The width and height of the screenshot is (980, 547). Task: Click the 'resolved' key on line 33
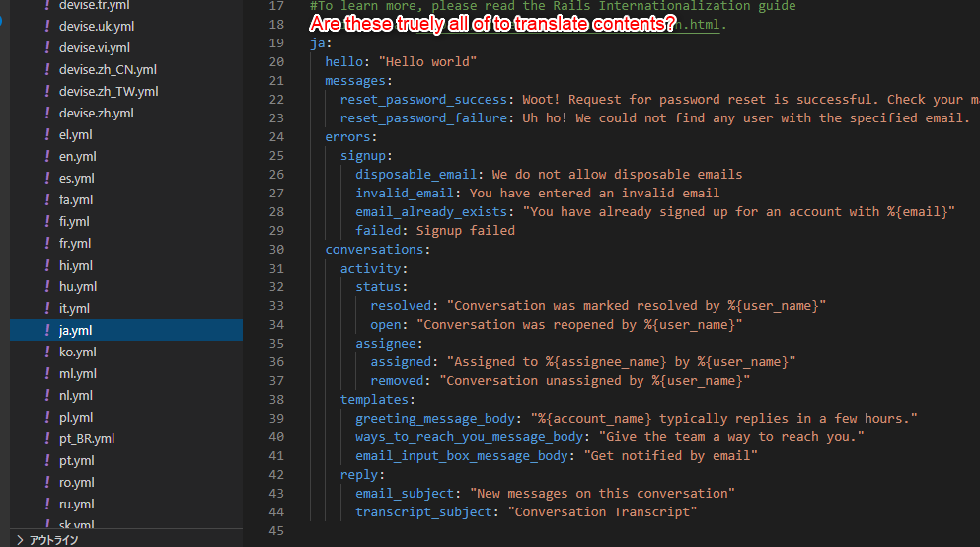(401, 306)
